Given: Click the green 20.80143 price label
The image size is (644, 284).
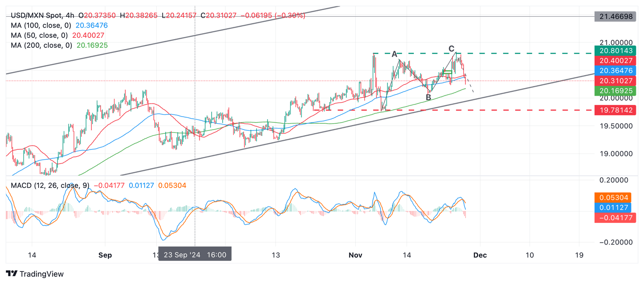Looking at the screenshot, I should (615, 51).
